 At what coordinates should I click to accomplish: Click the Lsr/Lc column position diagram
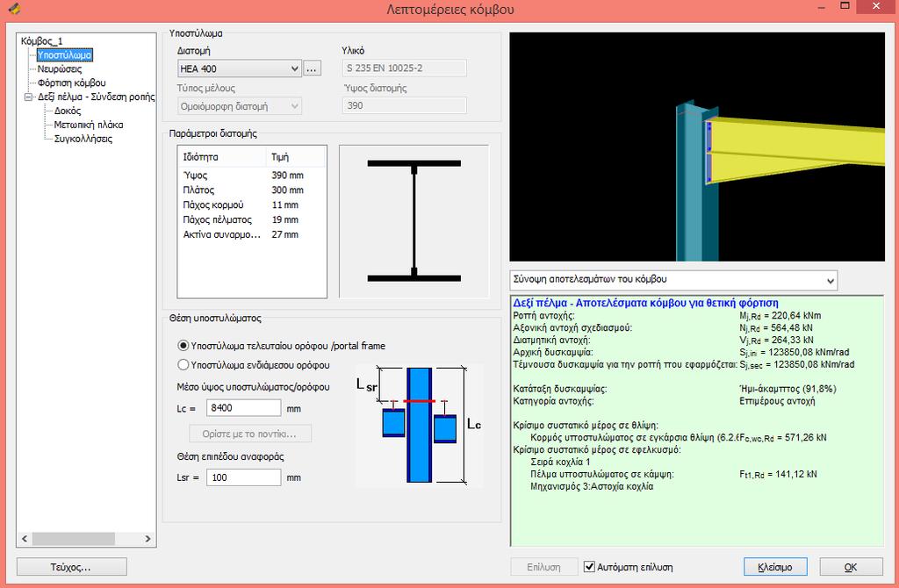419,426
